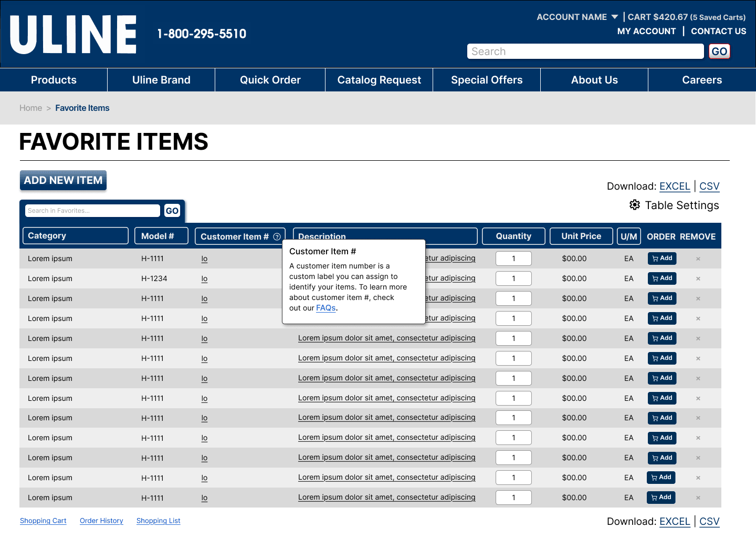The height and width of the screenshot is (538, 756).
Task: Select the Special Offers tab
Action: coord(487,80)
